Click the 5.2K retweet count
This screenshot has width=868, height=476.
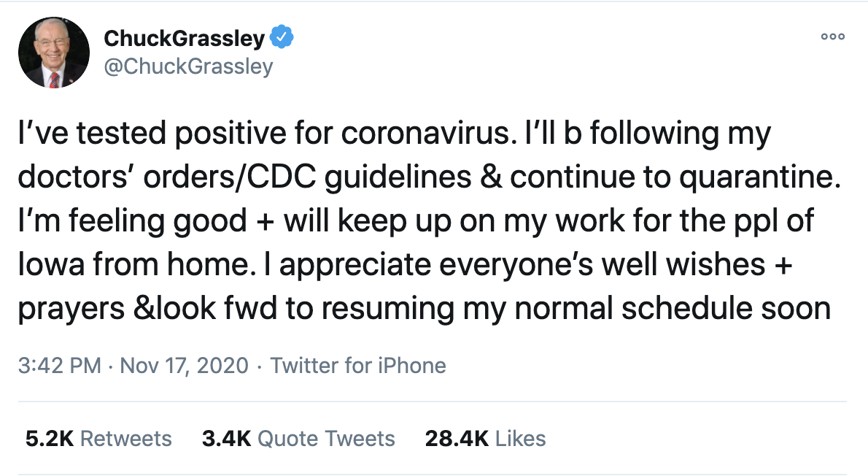48,439
